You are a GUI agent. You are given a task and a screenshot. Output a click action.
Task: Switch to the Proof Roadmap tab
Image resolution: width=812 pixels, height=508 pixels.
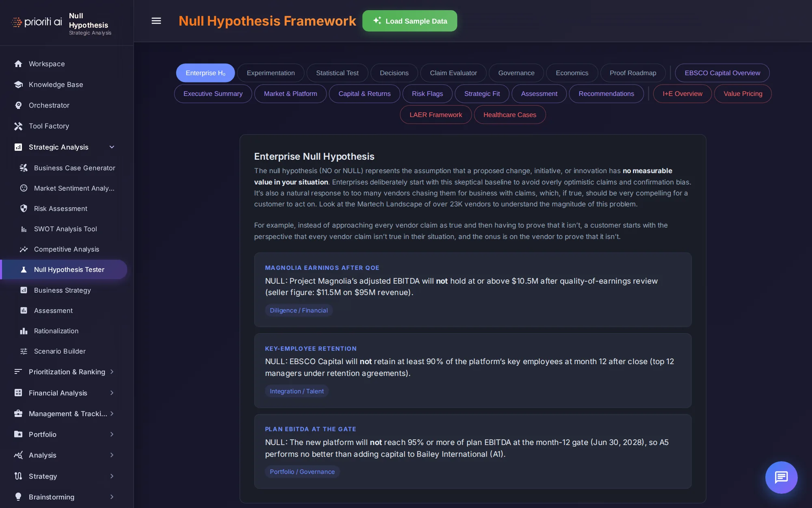pyautogui.click(x=633, y=73)
